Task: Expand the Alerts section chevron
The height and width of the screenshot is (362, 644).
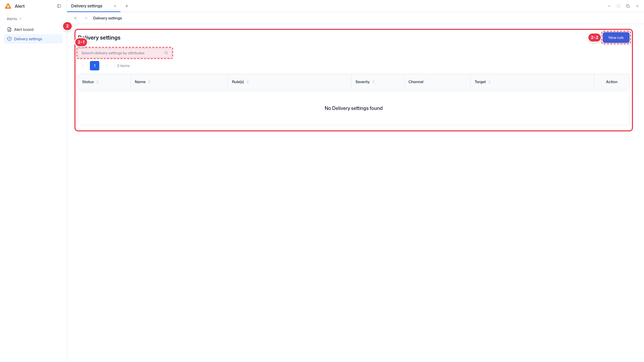Action: [20, 19]
